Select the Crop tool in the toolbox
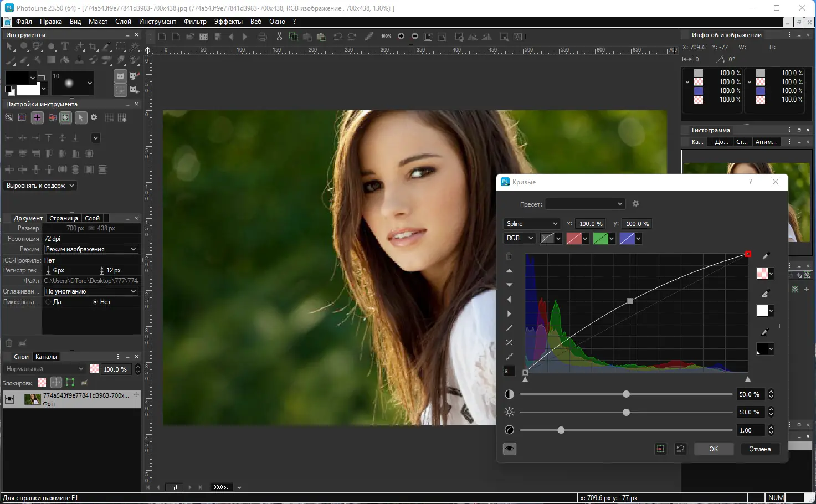Screen dimensions: 816x504 pos(93,47)
